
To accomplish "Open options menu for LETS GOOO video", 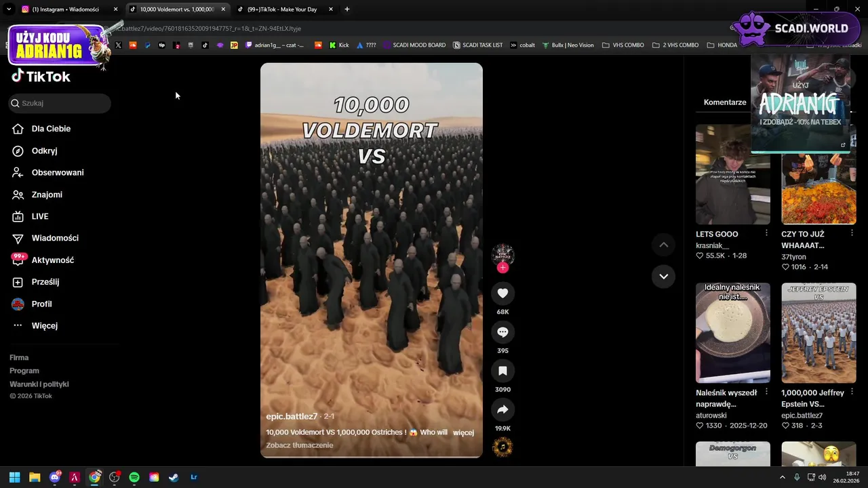I will 766,233.
